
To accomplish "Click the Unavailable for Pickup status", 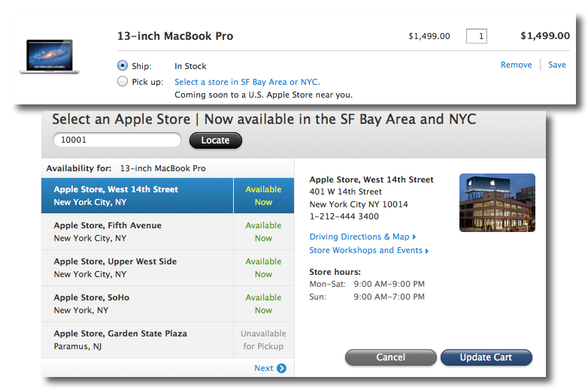I will tap(263, 339).
